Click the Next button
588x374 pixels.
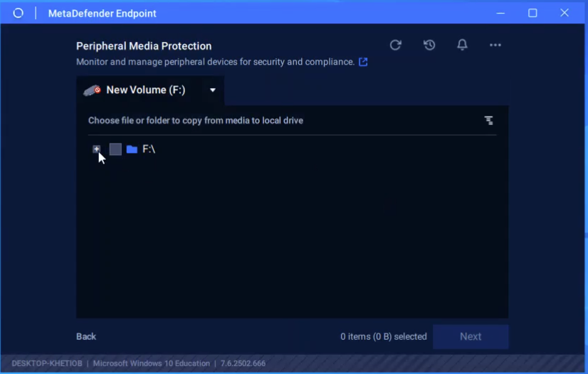coord(471,336)
